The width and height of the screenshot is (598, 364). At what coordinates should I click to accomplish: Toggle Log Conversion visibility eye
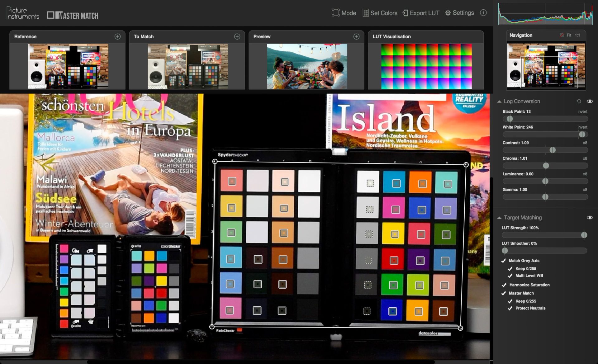590,101
